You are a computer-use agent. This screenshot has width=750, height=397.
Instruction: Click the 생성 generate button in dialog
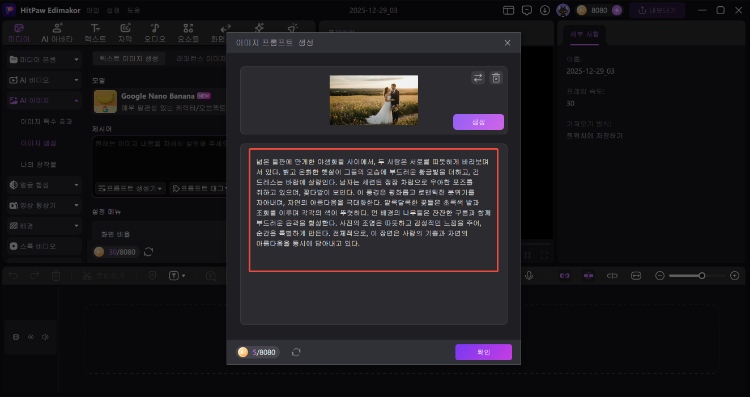click(x=478, y=122)
